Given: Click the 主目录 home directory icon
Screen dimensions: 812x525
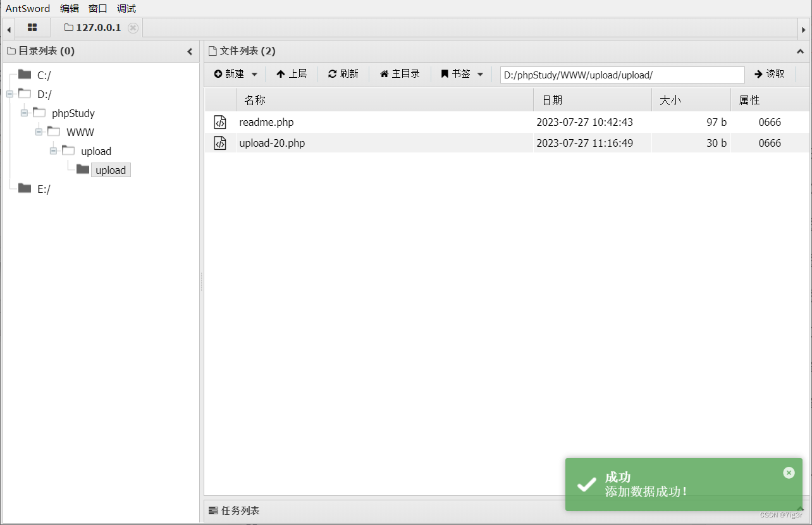Looking at the screenshot, I should [x=383, y=74].
